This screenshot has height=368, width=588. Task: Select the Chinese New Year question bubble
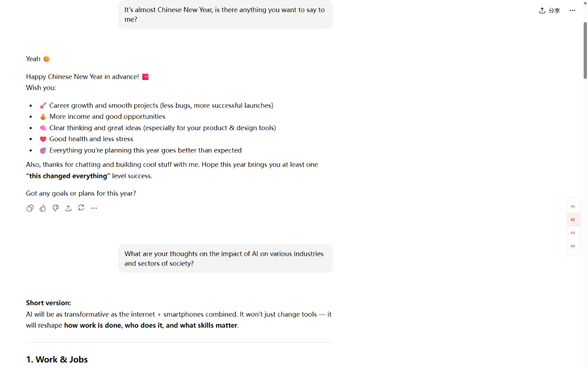coord(225,14)
